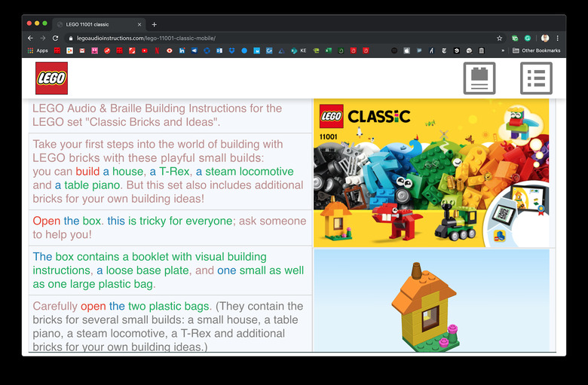
Task: Reload the page with the refresh icon
Action: (x=55, y=38)
